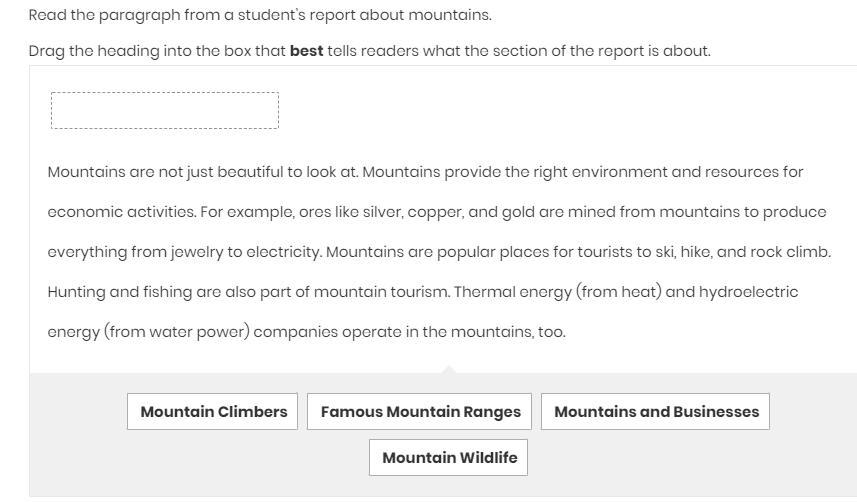857x502 pixels.
Task: Click the bold word "best" in instructions
Action: click(x=306, y=51)
